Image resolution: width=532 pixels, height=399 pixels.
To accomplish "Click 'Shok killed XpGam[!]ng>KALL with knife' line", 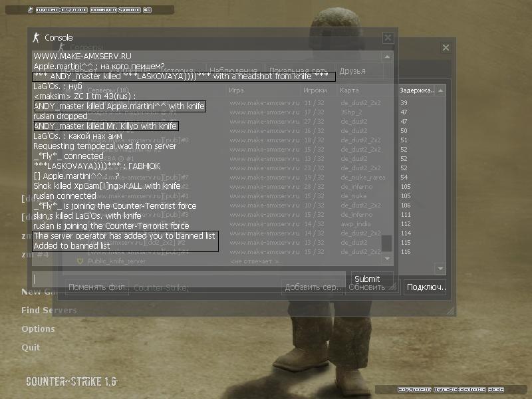I will click(x=107, y=186).
